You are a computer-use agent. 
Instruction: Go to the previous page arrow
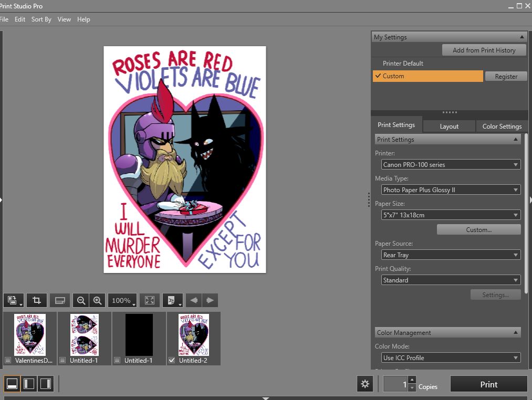coord(194,300)
